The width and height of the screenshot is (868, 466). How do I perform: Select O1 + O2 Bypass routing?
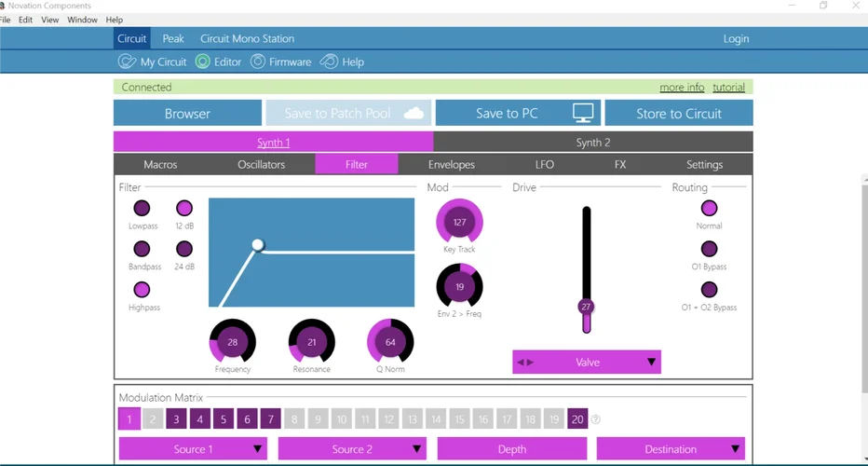coord(709,289)
